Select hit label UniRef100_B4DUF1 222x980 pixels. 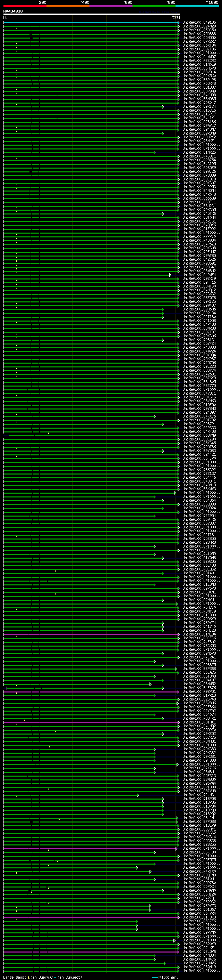tap(199, 481)
